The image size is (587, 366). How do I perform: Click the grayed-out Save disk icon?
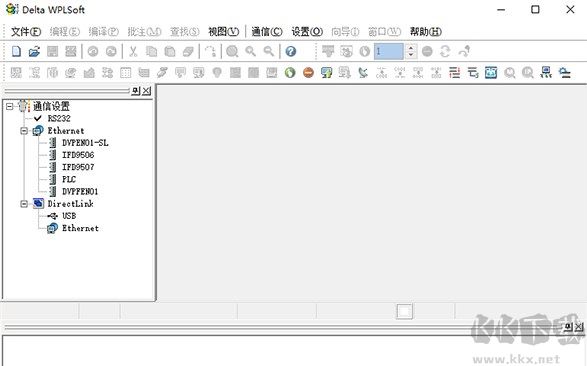click(52, 51)
